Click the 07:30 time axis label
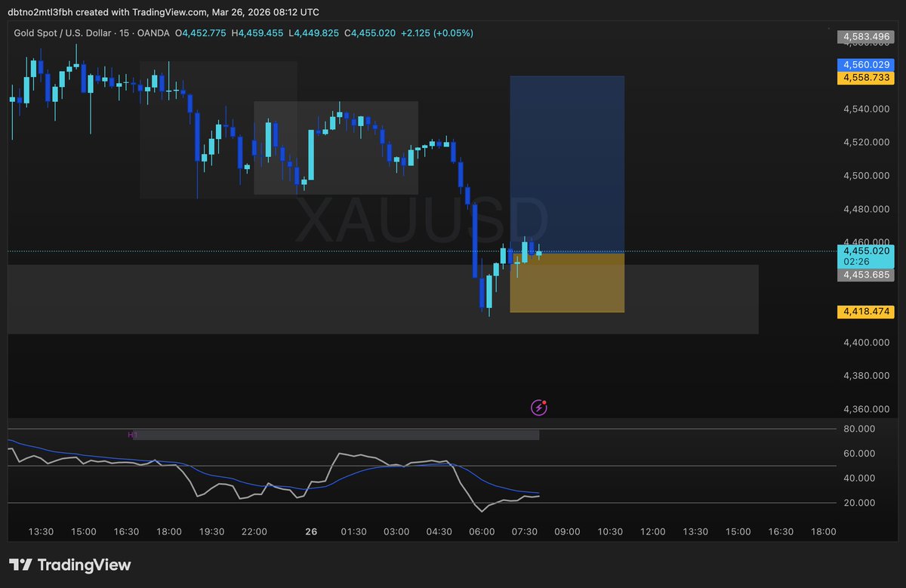Viewport: 906px width, 588px height. click(524, 531)
